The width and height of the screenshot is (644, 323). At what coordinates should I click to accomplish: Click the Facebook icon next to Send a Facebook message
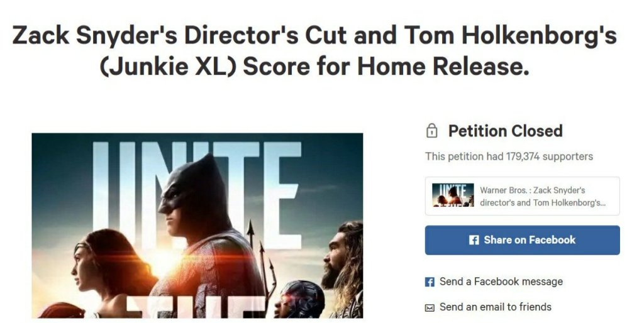coord(430,282)
